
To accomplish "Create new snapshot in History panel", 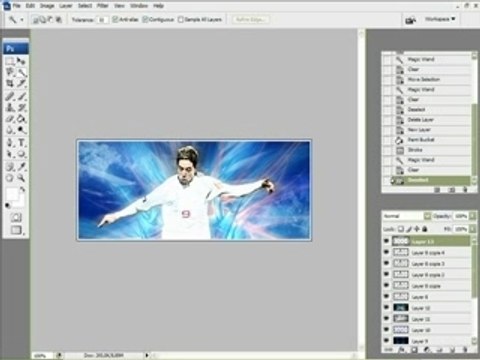I will (x=452, y=189).
